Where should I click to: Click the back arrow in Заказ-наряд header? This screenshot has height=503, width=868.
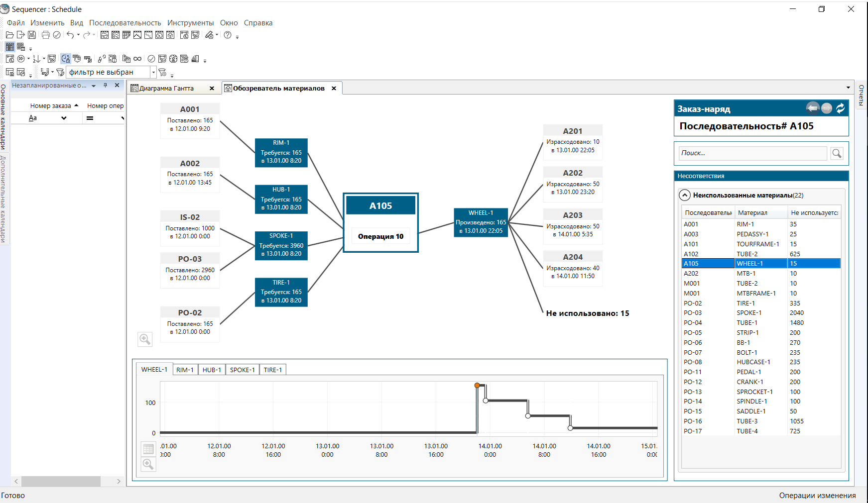point(813,108)
